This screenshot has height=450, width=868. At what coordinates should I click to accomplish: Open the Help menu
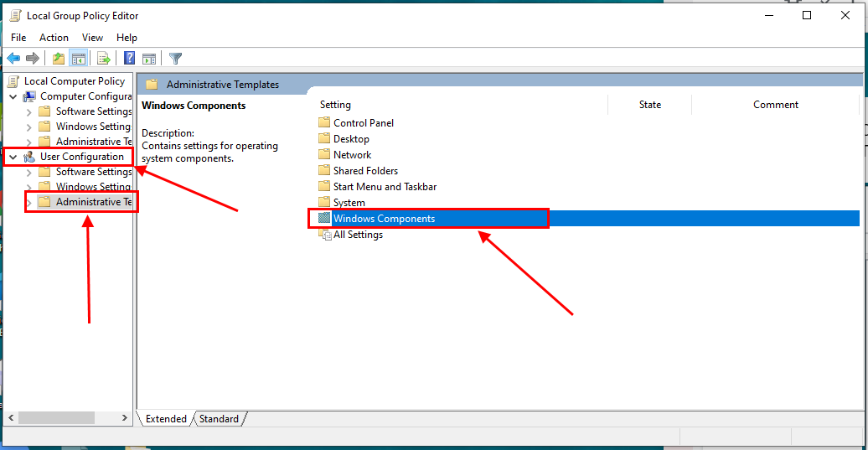(127, 37)
